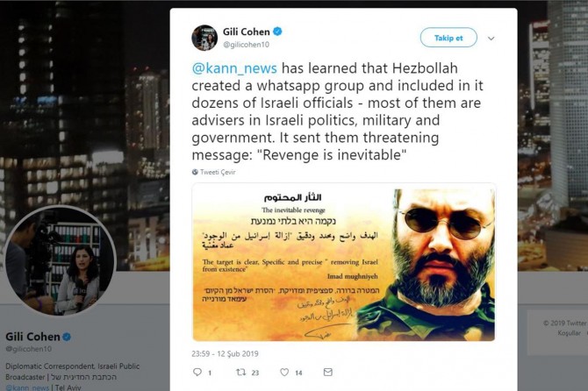
Task: Open the Koşullar terms link in footer
Action: (x=569, y=333)
